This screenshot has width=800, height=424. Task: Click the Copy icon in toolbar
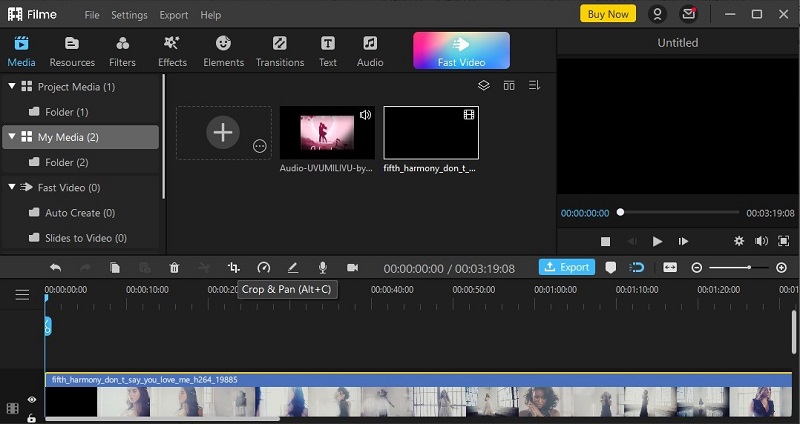(x=115, y=267)
